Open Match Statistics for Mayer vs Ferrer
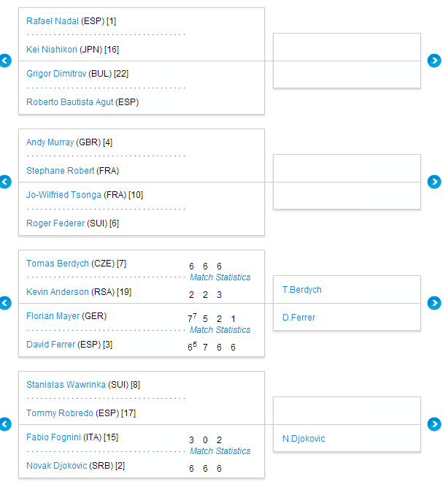This screenshot has width=448, height=487. (x=220, y=330)
